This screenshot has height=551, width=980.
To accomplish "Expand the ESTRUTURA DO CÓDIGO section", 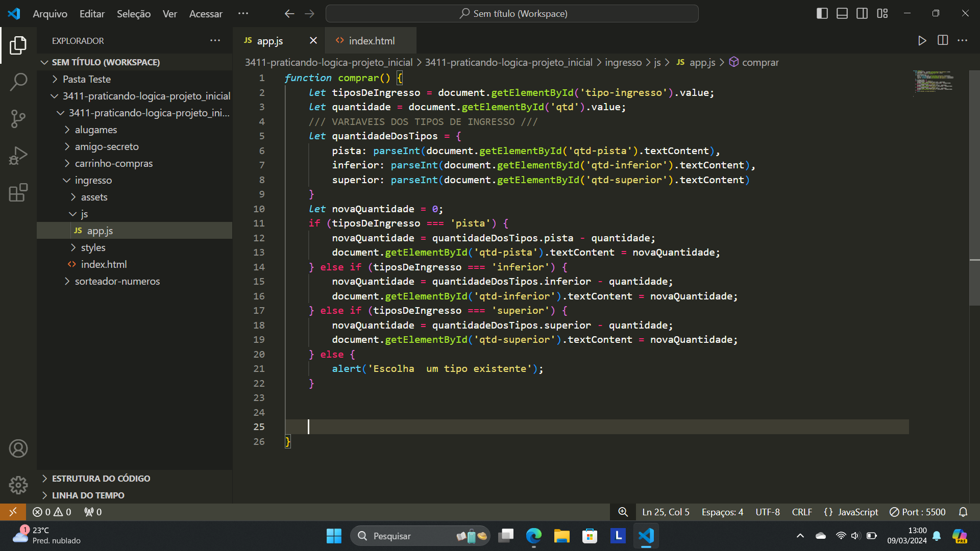I will click(135, 479).
